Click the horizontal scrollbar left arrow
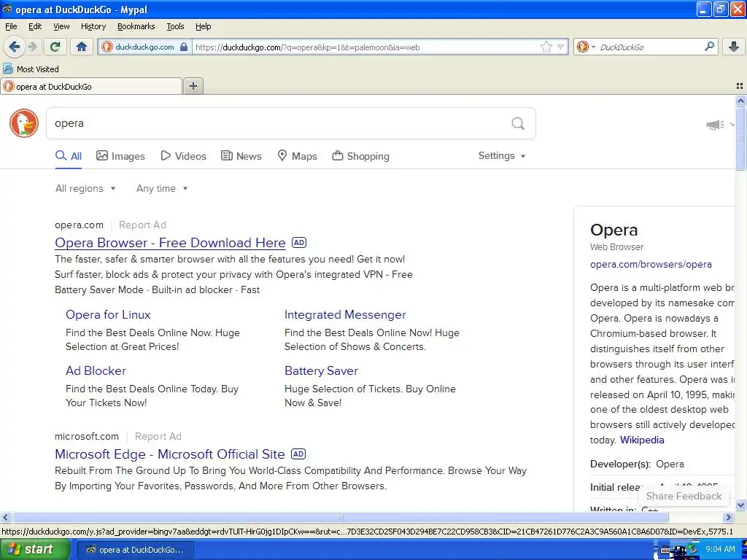The image size is (747, 560). tap(5, 517)
